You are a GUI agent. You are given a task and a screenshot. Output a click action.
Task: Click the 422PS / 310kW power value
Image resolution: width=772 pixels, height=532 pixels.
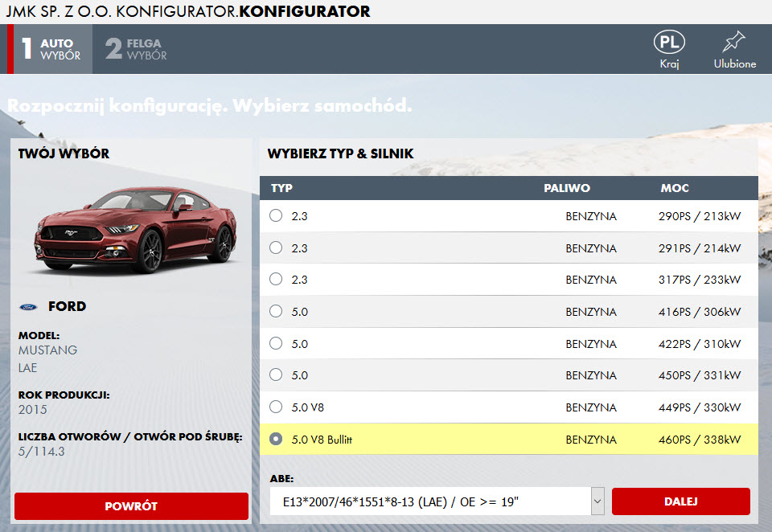[700, 343]
